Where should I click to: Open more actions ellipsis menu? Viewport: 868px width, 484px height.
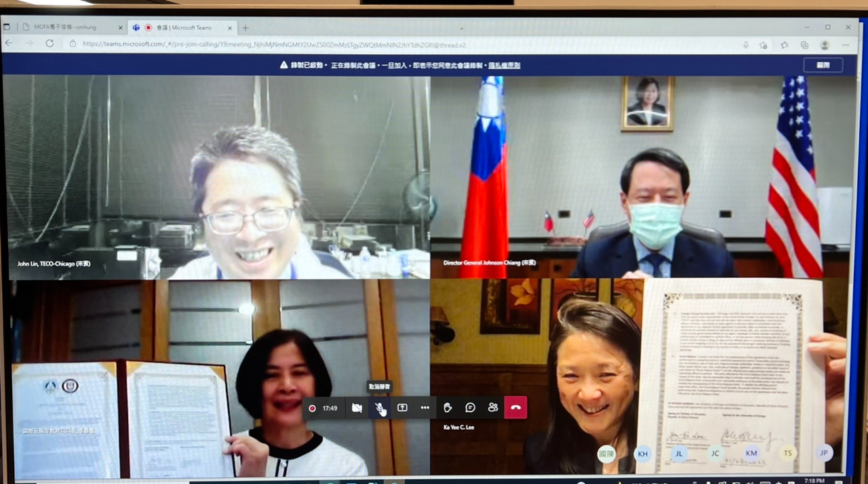point(425,407)
